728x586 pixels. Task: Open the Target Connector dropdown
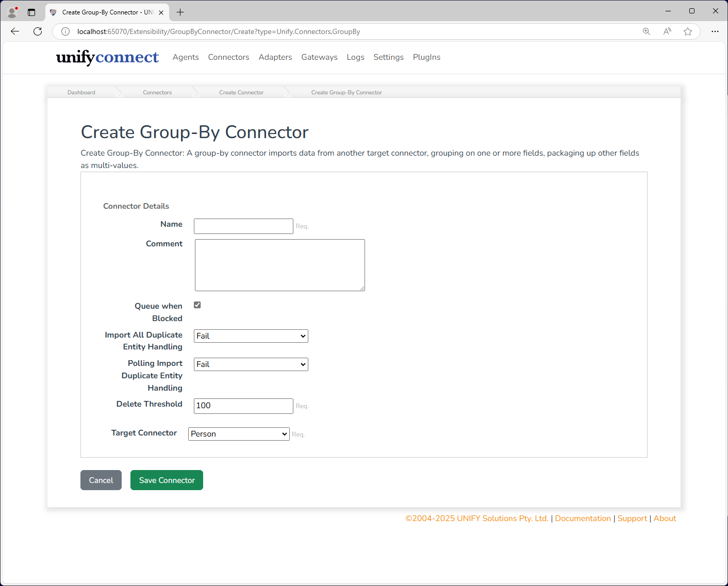(239, 434)
